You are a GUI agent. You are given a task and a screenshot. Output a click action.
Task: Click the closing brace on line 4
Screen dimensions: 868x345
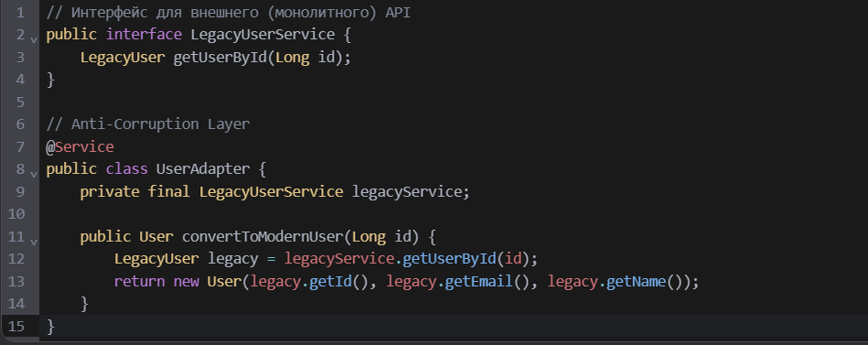(50, 80)
